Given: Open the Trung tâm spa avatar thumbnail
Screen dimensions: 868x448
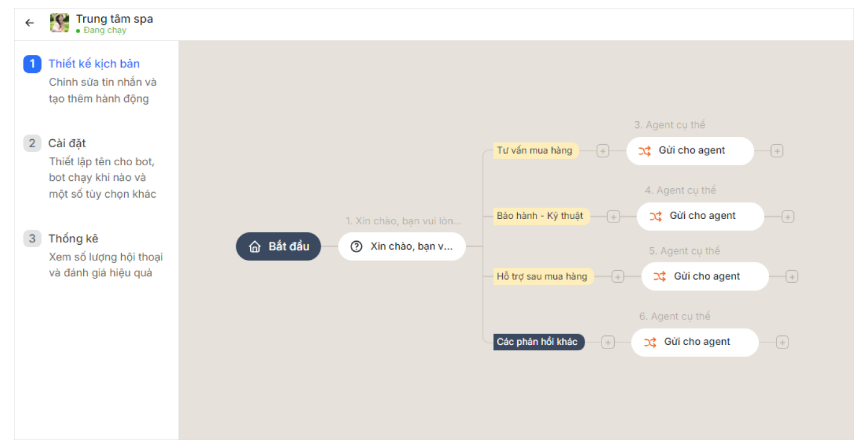Looking at the screenshot, I should [x=59, y=23].
